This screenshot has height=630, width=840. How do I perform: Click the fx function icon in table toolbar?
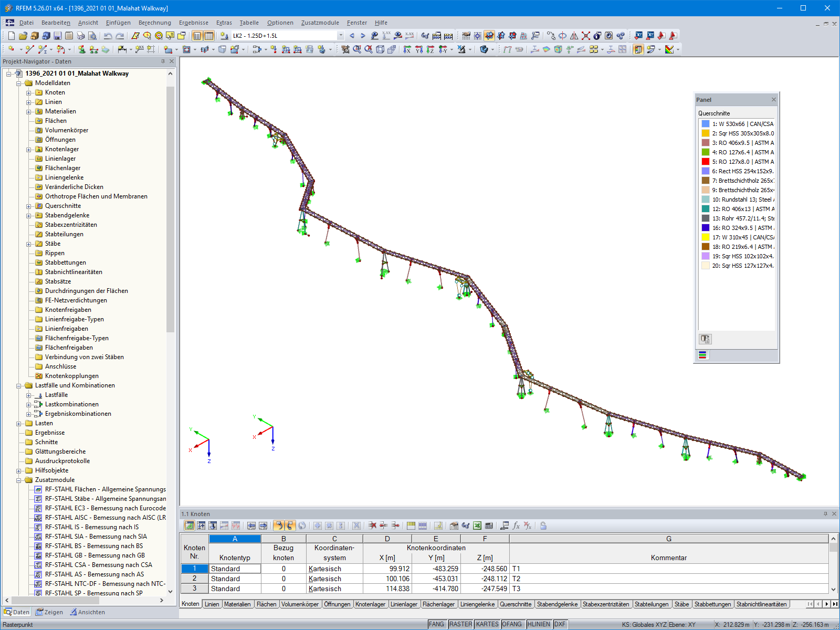tap(518, 526)
